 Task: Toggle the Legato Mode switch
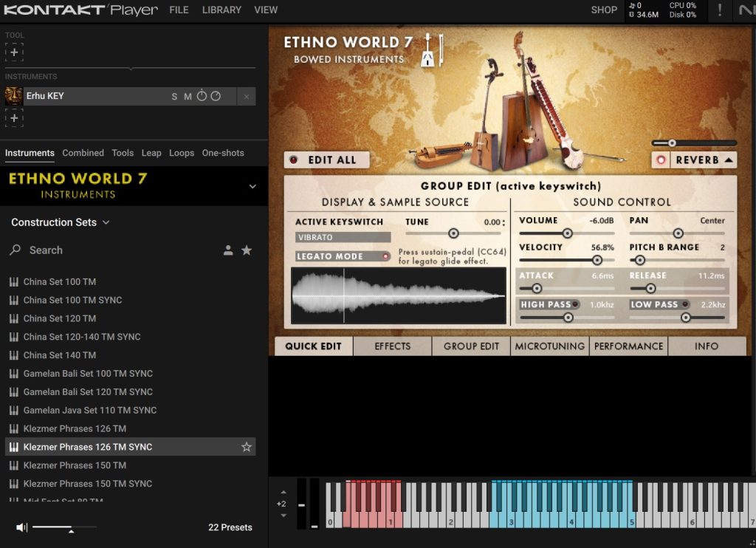point(385,256)
